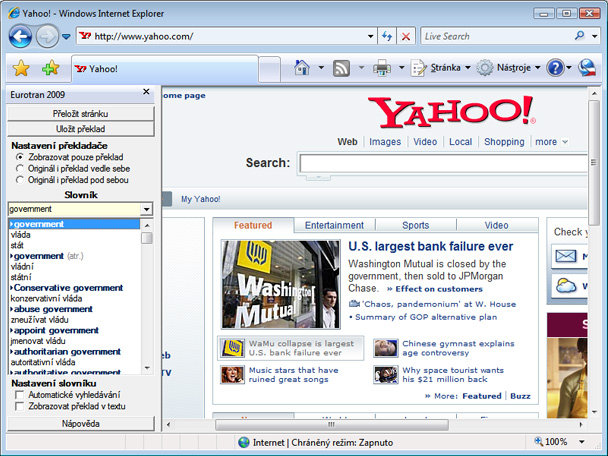Enable Zobrazovat překlad v textu checkbox

(x=19, y=406)
